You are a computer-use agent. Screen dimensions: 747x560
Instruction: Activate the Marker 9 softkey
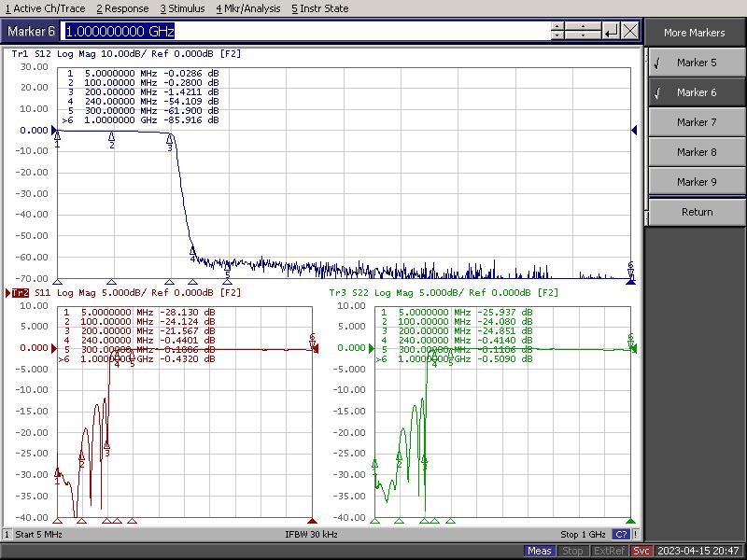coord(696,182)
